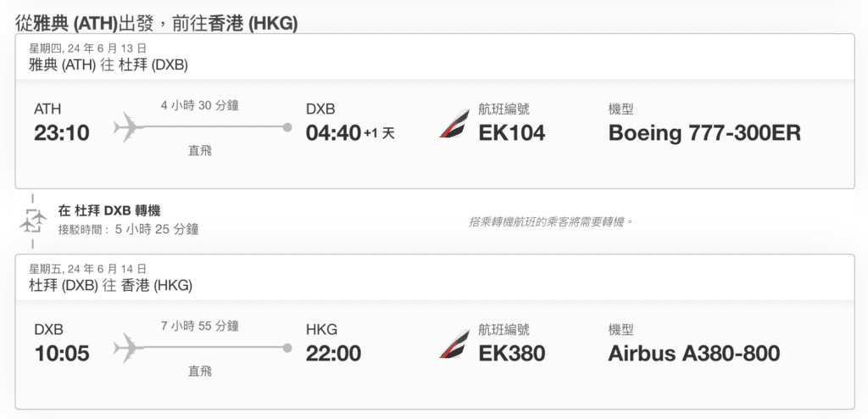Click the Emirates logo beside EK104

point(455,124)
